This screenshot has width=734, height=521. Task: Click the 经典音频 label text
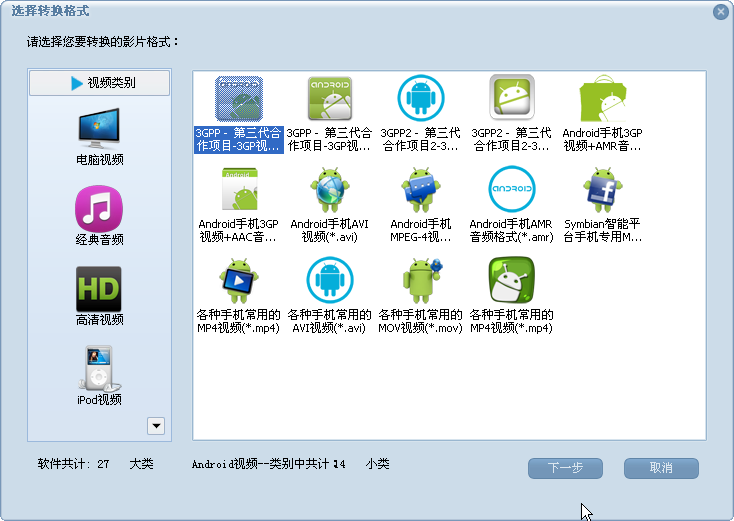click(x=99, y=240)
